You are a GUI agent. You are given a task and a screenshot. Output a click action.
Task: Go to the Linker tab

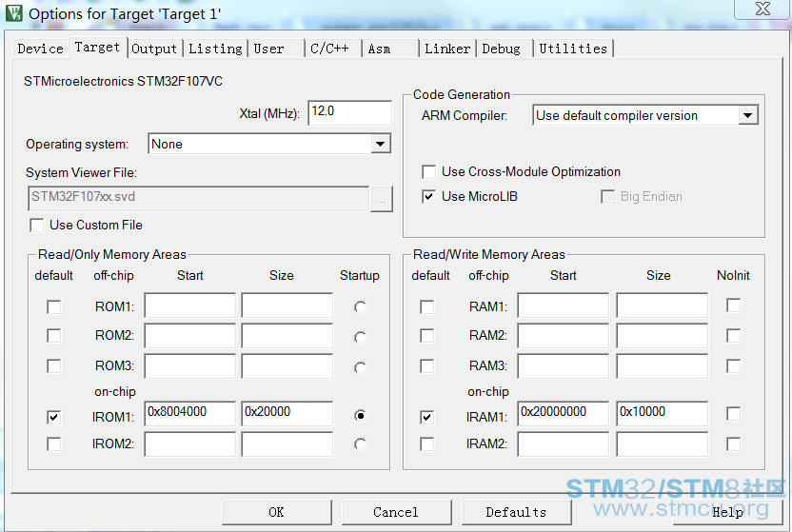pyautogui.click(x=447, y=49)
